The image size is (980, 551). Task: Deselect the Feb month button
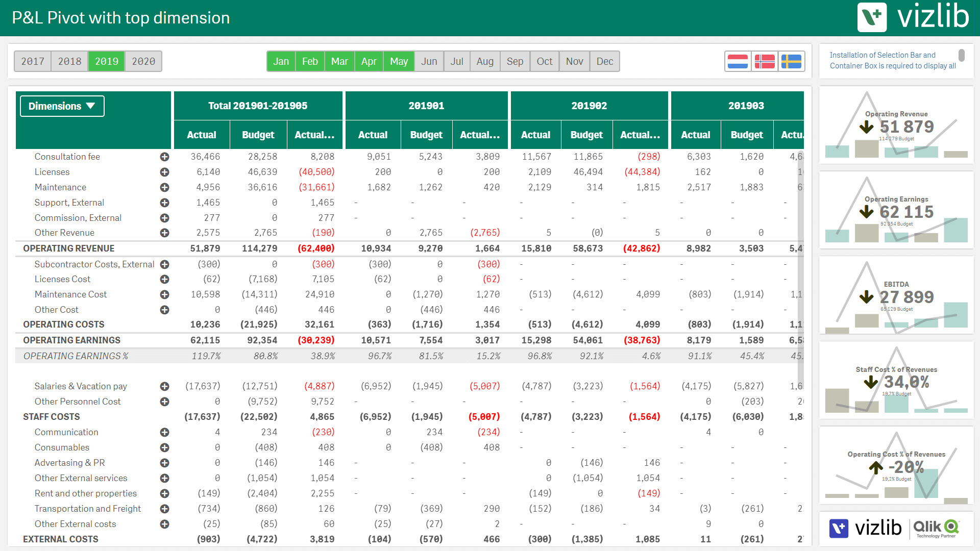[310, 61]
